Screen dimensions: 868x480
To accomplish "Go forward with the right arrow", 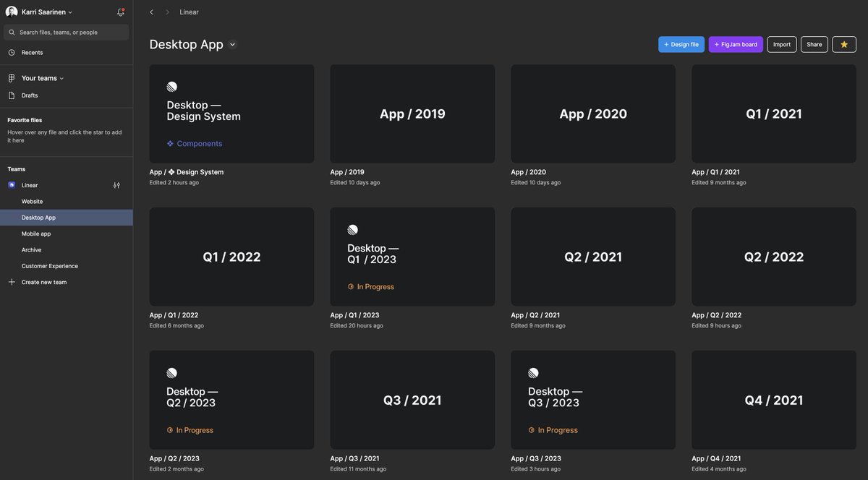I will (x=167, y=12).
